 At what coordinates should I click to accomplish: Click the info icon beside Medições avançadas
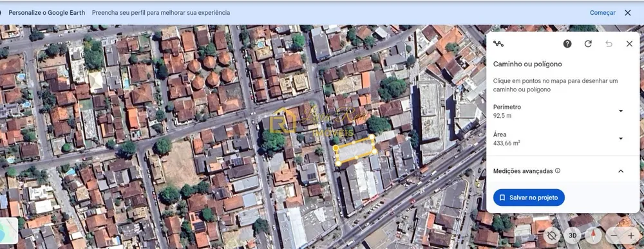557,171
